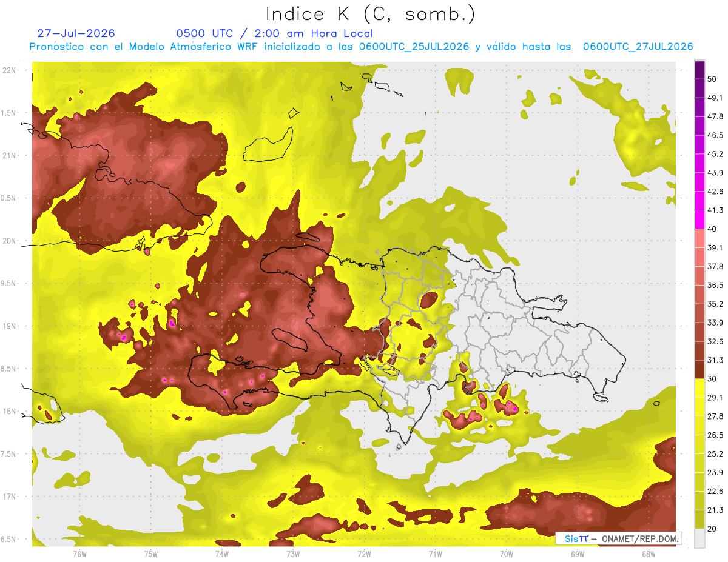Image resolution: width=728 pixels, height=562 pixels.
Task: Click the "21.3" colorbar value
Action: (x=715, y=510)
